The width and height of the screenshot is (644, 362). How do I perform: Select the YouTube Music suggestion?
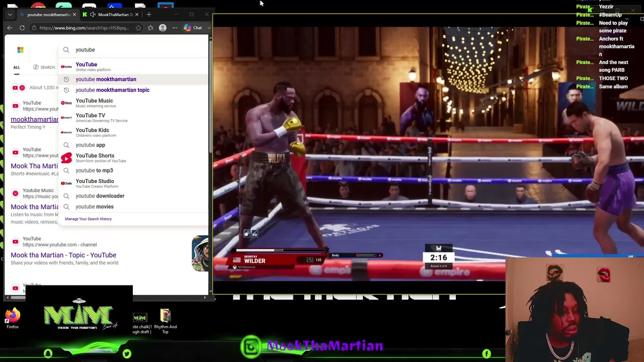(x=133, y=103)
